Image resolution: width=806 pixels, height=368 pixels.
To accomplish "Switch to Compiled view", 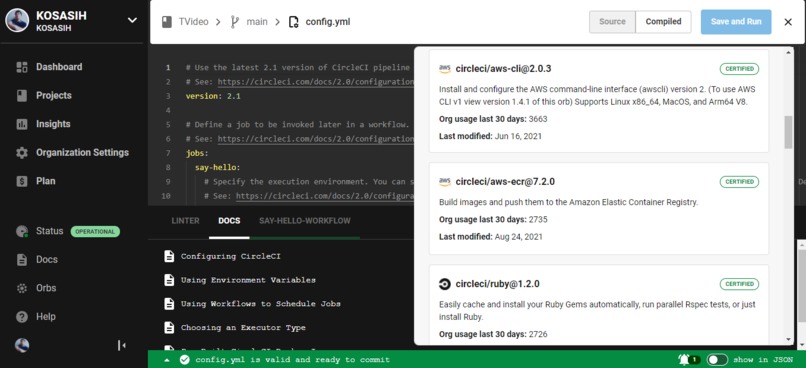I will pos(663,22).
